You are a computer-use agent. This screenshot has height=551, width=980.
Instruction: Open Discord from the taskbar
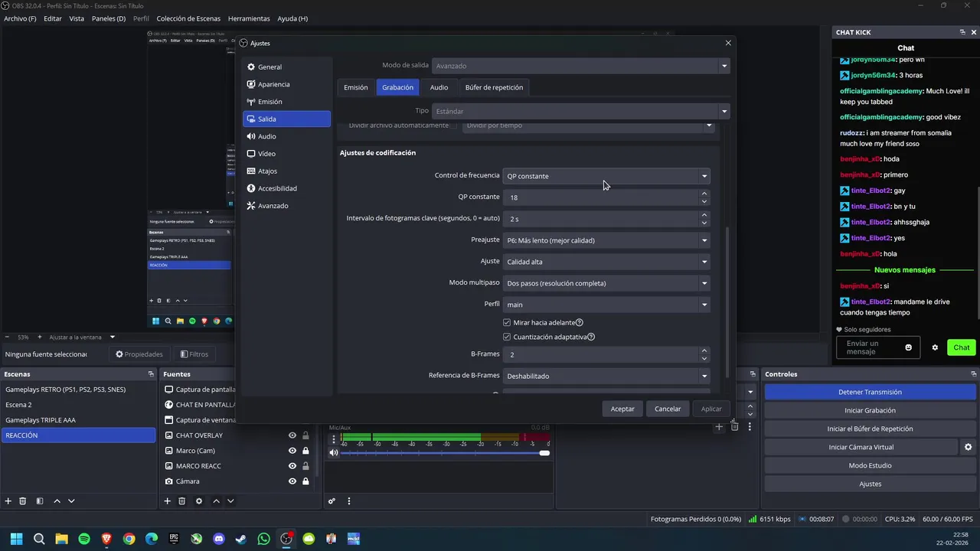click(x=219, y=539)
